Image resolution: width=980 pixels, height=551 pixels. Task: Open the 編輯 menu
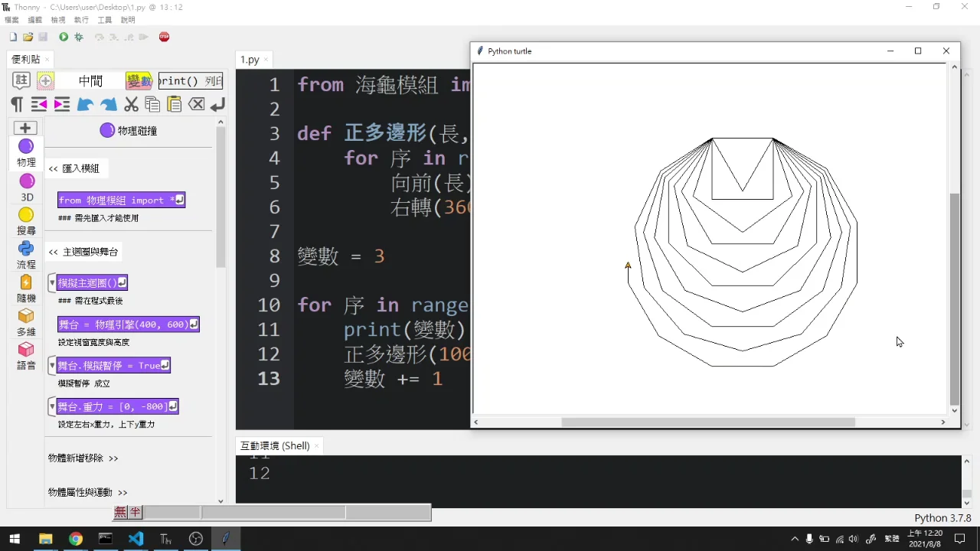34,20
